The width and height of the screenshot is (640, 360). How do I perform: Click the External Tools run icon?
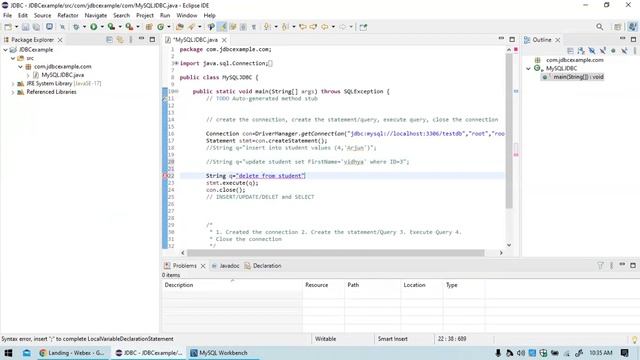point(129,27)
